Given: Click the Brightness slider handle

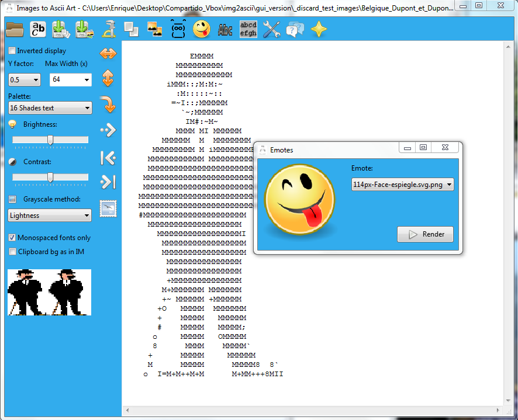Looking at the screenshot, I should coord(50,140).
